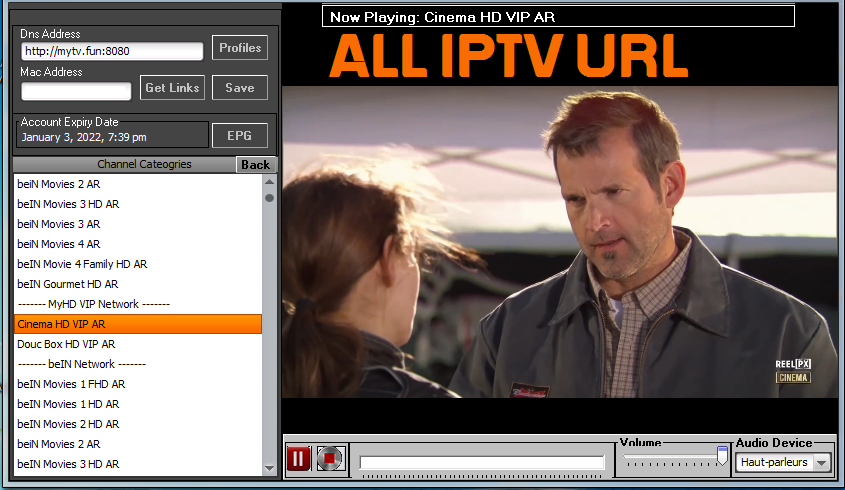Select bottom beIN Movies 3 HD AR channel

click(x=138, y=464)
